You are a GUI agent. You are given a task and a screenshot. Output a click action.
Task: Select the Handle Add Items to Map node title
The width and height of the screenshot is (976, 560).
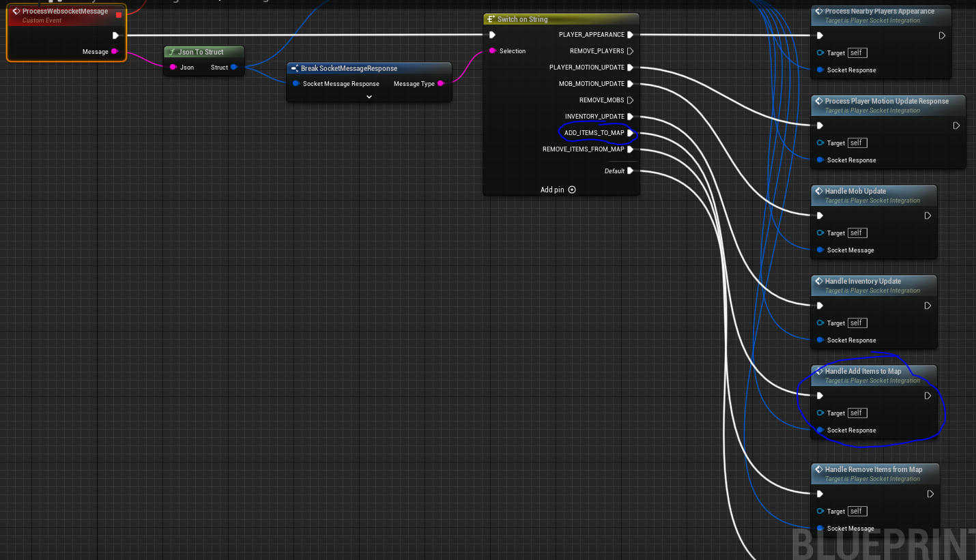pos(863,371)
